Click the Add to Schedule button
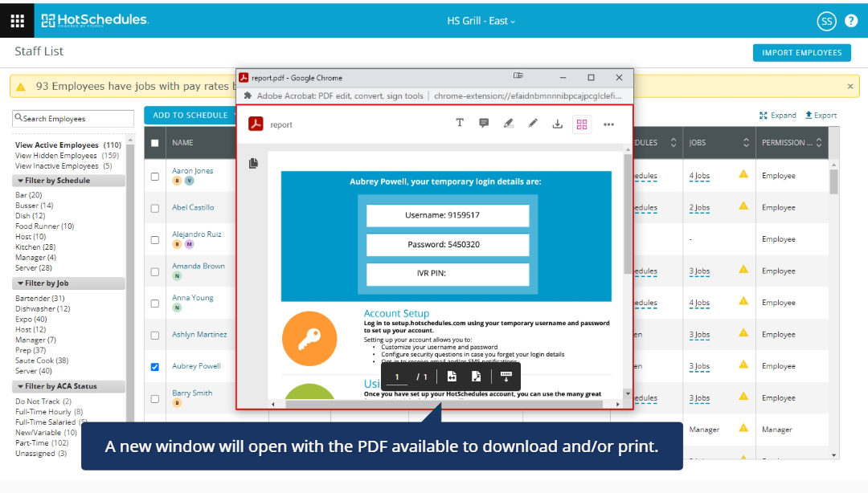This screenshot has width=868, height=493. pos(190,115)
